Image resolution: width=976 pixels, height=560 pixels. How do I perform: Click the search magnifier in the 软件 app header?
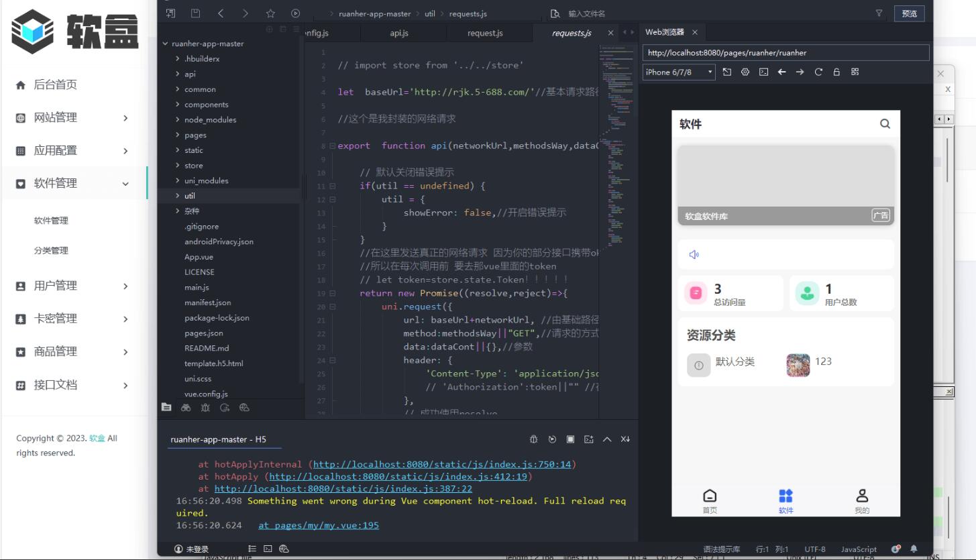pyautogui.click(x=885, y=123)
